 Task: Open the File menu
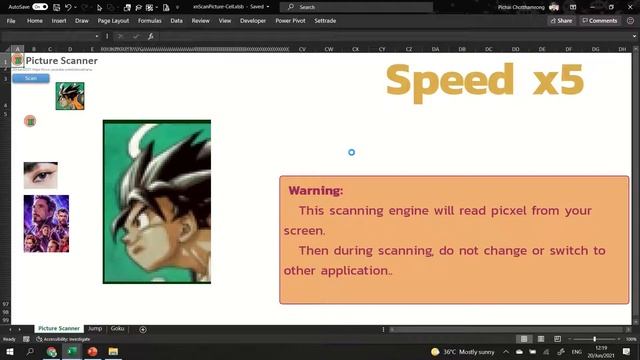click(x=11, y=21)
